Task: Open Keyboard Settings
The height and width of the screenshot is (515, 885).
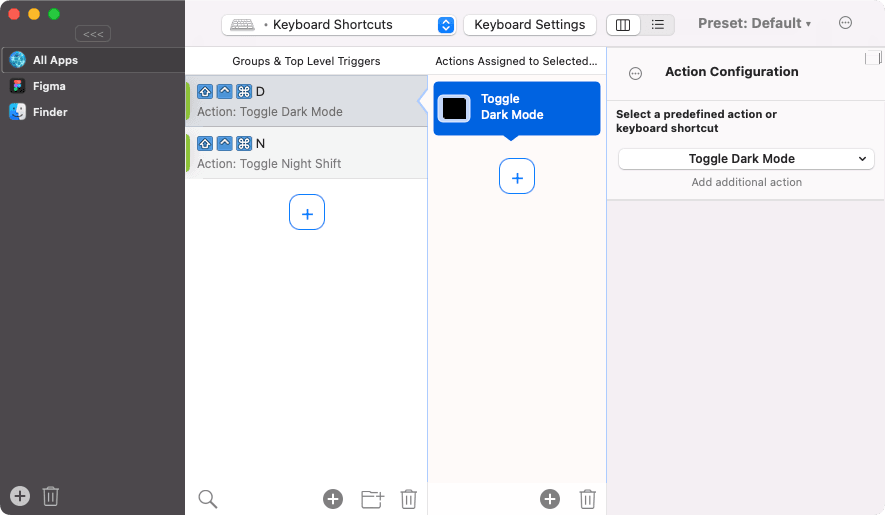Action: click(529, 25)
